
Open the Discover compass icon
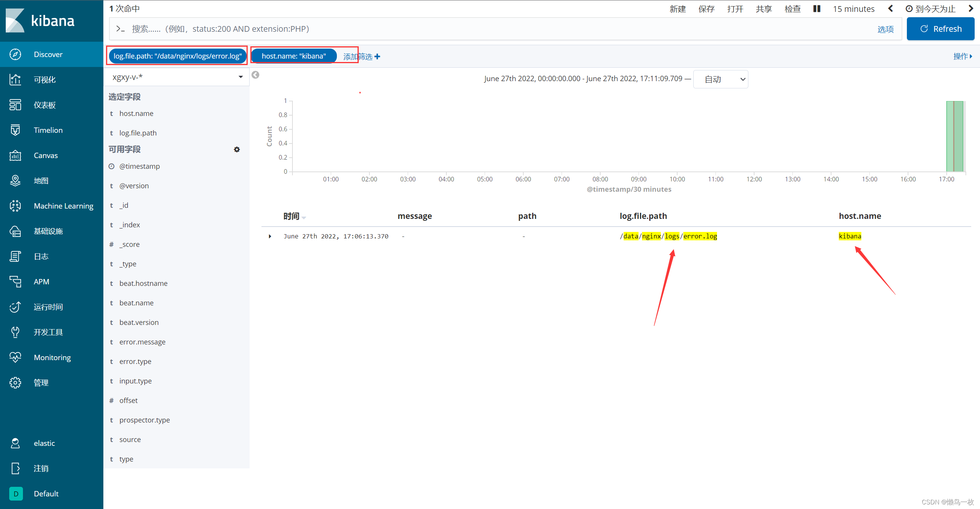pos(15,54)
